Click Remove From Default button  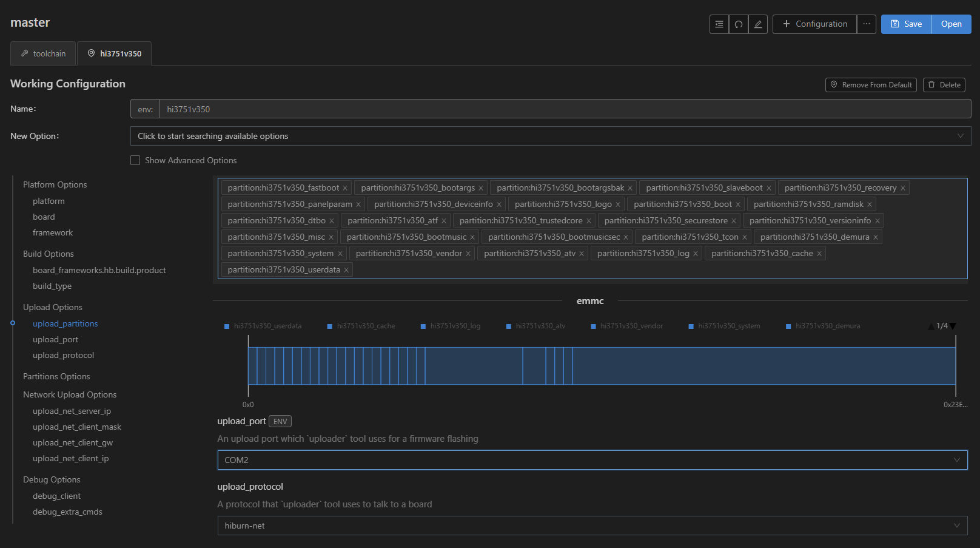coord(870,85)
